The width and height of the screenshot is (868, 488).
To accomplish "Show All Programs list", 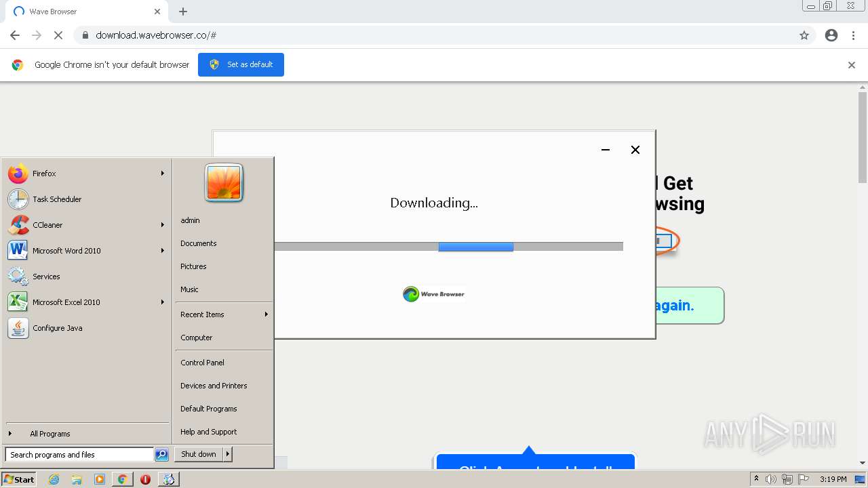I will point(50,434).
